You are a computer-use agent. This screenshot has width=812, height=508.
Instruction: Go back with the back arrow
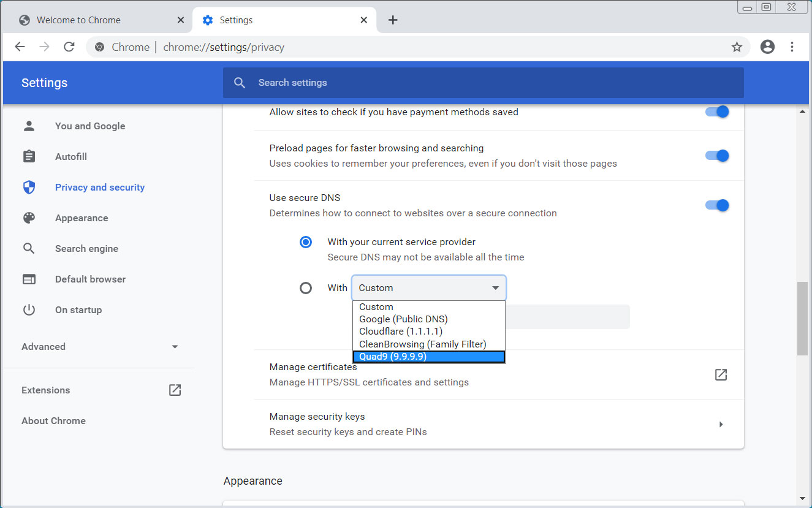20,47
